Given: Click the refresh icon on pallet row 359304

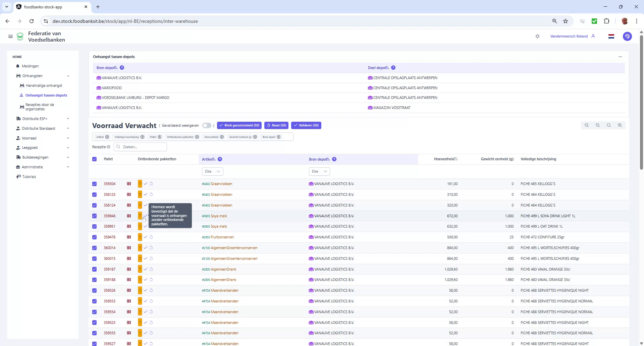Looking at the screenshot, I should coord(151,184).
